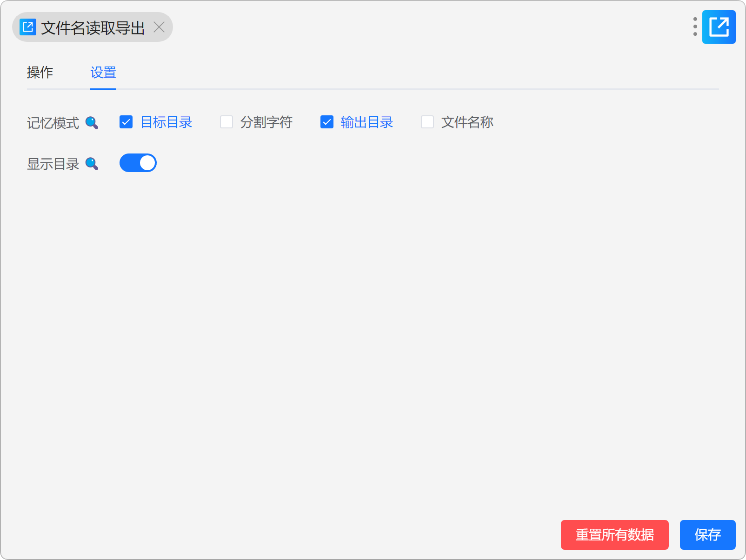Click the 显示目录 label text
The image size is (746, 560).
point(53,164)
